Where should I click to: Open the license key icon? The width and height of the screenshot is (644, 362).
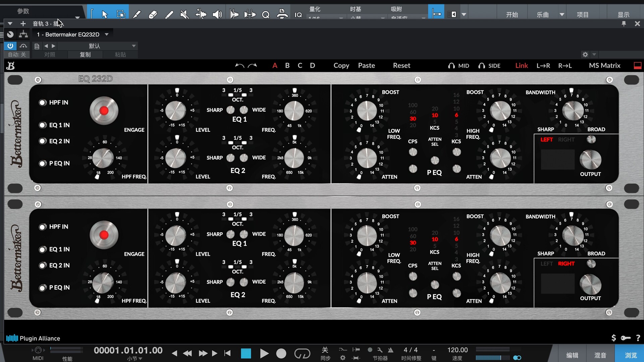(x=626, y=338)
